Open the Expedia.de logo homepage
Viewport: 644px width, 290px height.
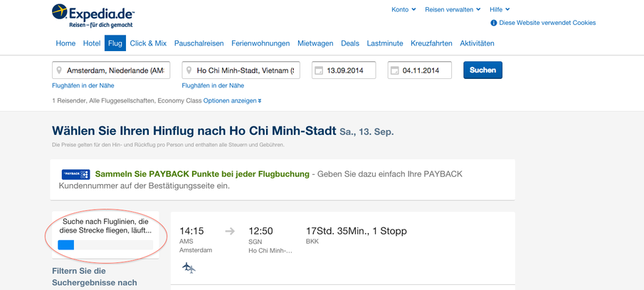(x=93, y=16)
